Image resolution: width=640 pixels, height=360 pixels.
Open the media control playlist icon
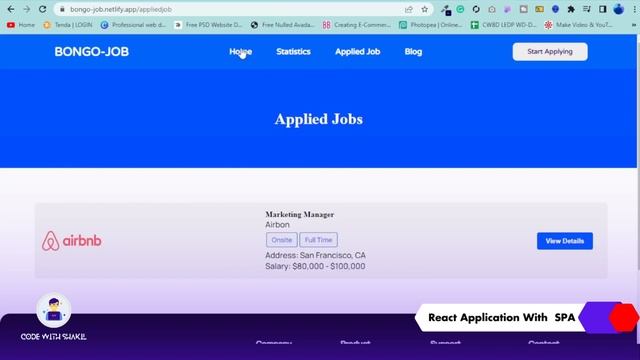point(587,9)
